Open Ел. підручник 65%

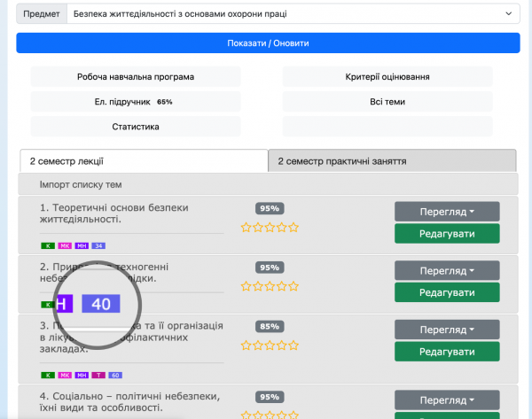[x=136, y=102]
